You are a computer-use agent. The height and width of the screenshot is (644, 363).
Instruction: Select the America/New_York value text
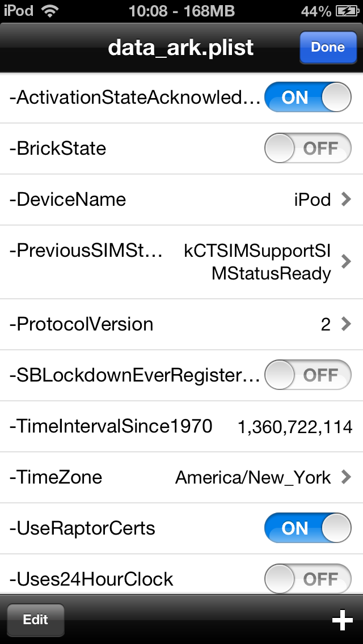pos(253,478)
